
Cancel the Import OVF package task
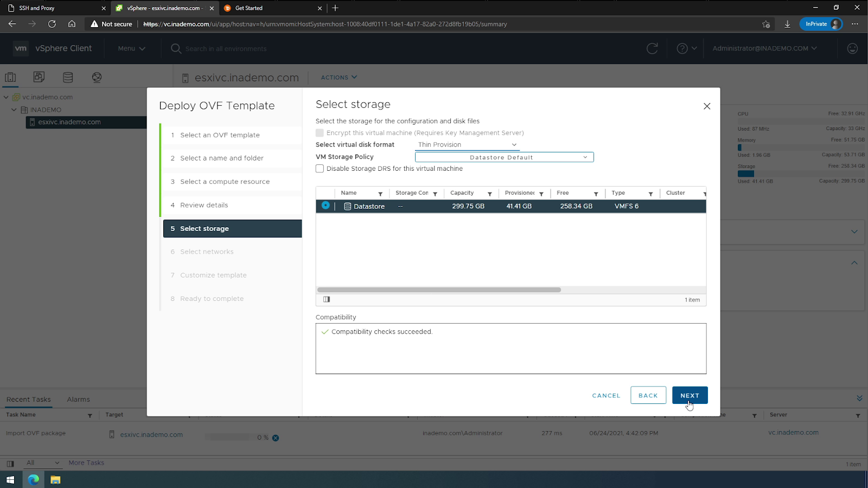click(x=276, y=438)
